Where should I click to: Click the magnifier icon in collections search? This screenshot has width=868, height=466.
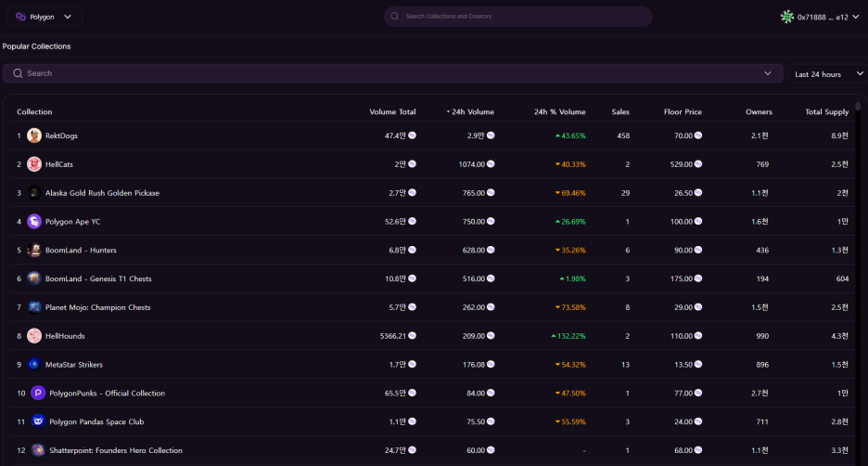[x=18, y=73]
